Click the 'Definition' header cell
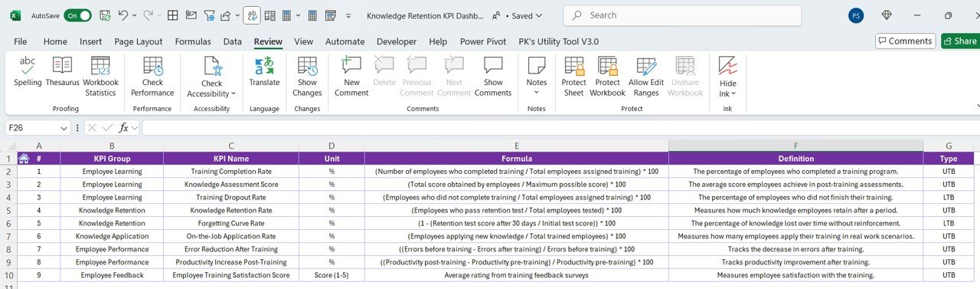Image resolution: width=980 pixels, height=289 pixels. tap(795, 159)
